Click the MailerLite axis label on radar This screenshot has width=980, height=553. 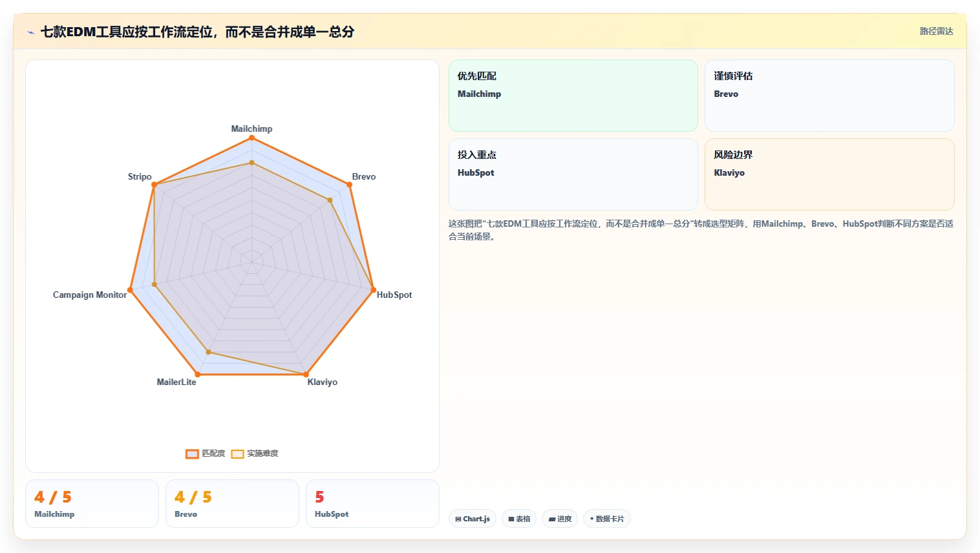(x=176, y=382)
